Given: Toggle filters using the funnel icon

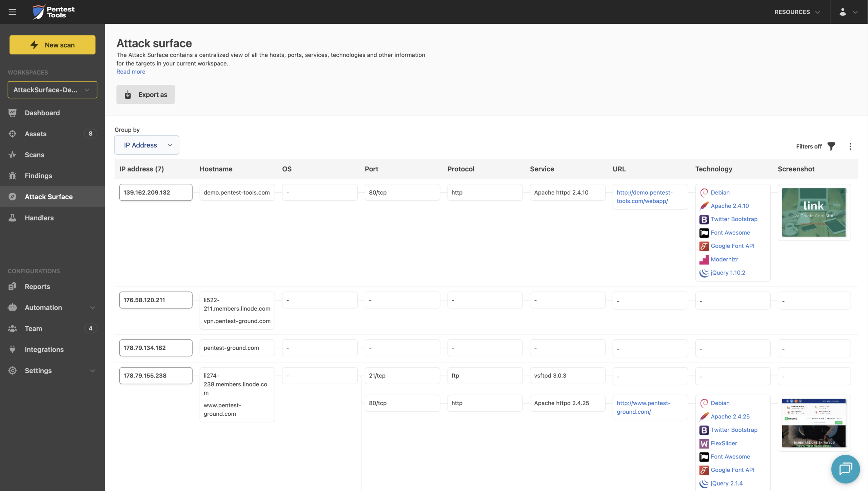Looking at the screenshot, I should [831, 146].
